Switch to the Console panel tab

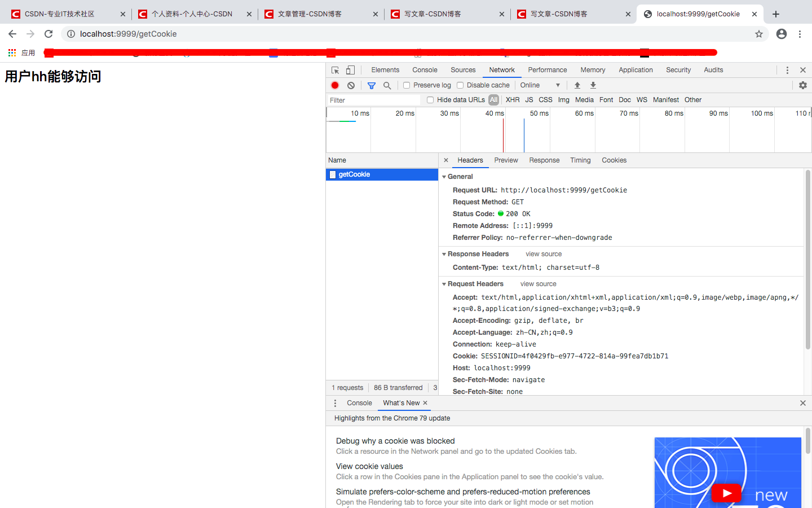425,70
